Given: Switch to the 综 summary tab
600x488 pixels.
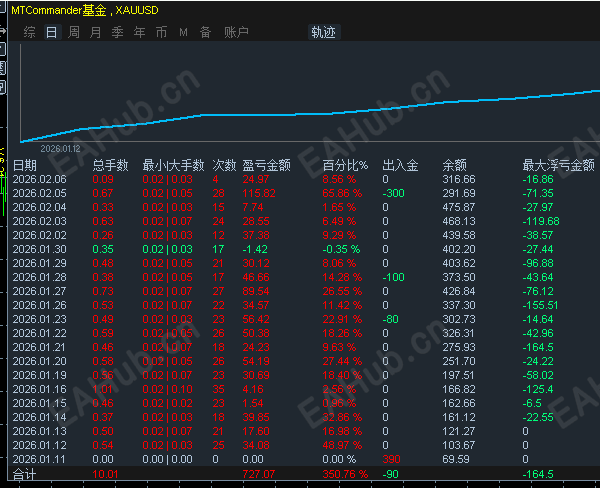Looking at the screenshot, I should pos(29,32).
